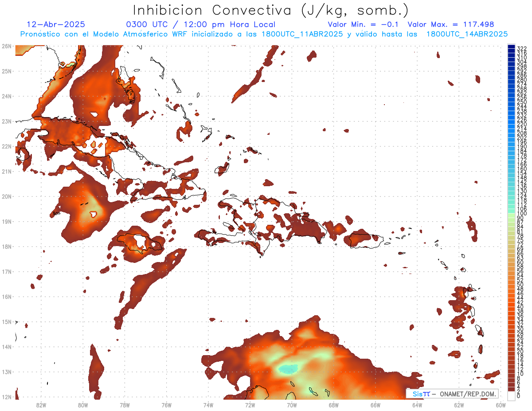The image size is (532, 411).
Task: Click the 72W longitude label
Action: [x=250, y=405]
